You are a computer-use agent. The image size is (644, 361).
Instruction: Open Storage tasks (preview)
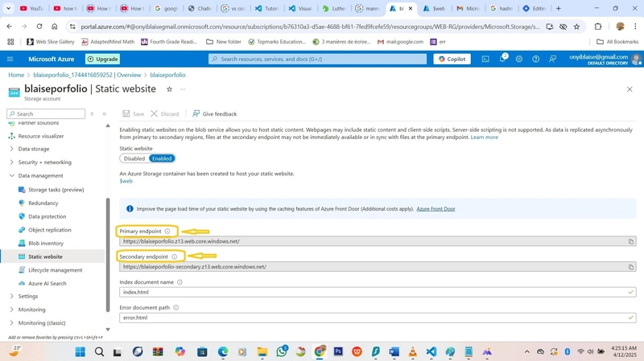coord(56,190)
